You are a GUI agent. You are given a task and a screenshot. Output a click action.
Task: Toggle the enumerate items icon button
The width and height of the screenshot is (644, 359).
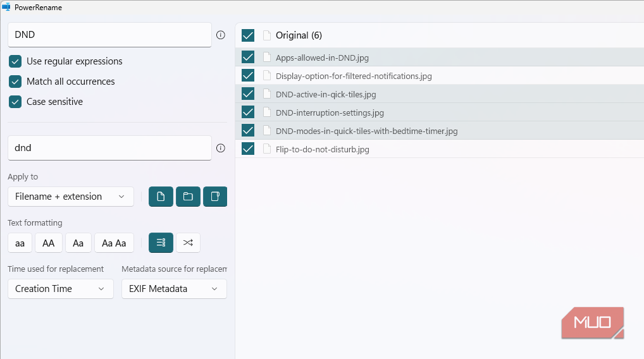coord(161,243)
